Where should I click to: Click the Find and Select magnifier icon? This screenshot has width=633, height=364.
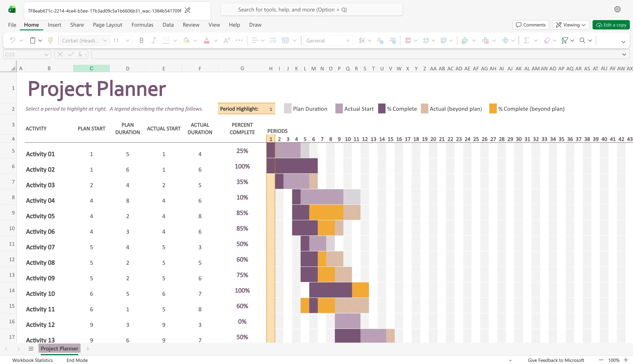tap(582, 40)
